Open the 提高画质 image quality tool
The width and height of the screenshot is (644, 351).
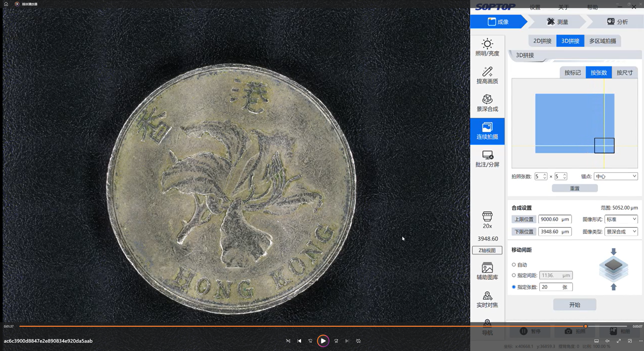[487, 75]
